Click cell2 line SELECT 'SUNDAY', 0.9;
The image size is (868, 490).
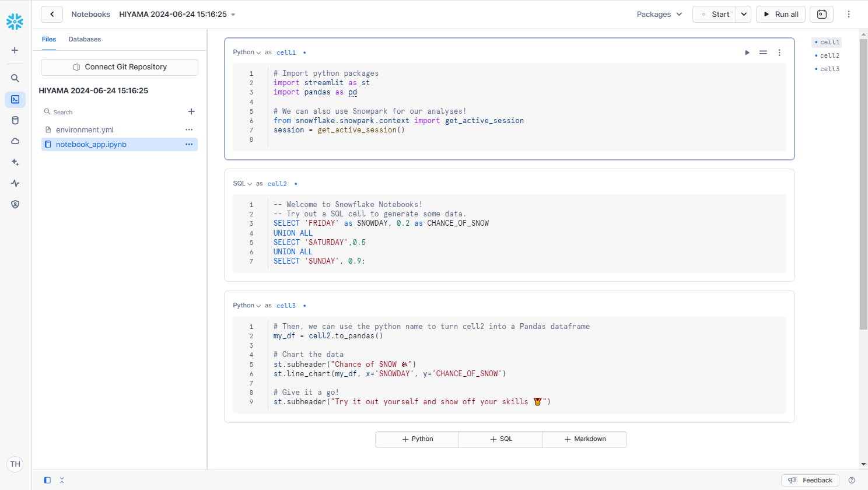click(x=319, y=261)
